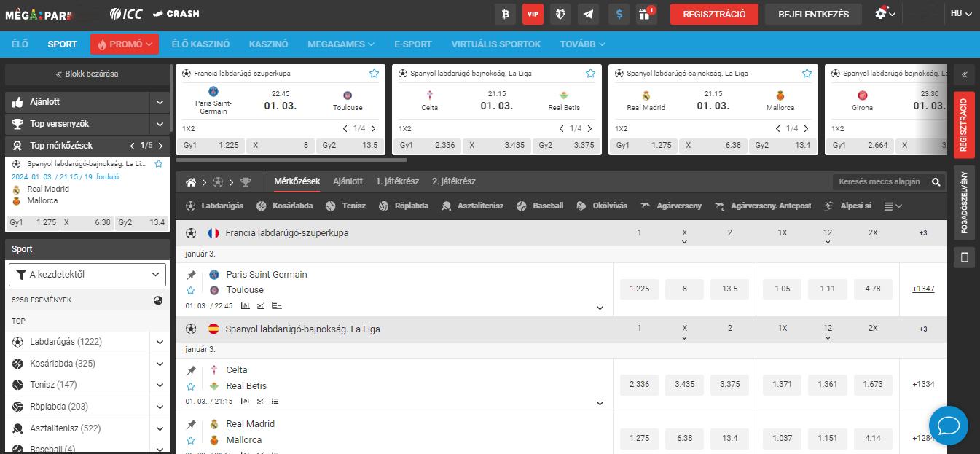
Task: Expand the TOVÁBB more menu
Action: pos(583,44)
